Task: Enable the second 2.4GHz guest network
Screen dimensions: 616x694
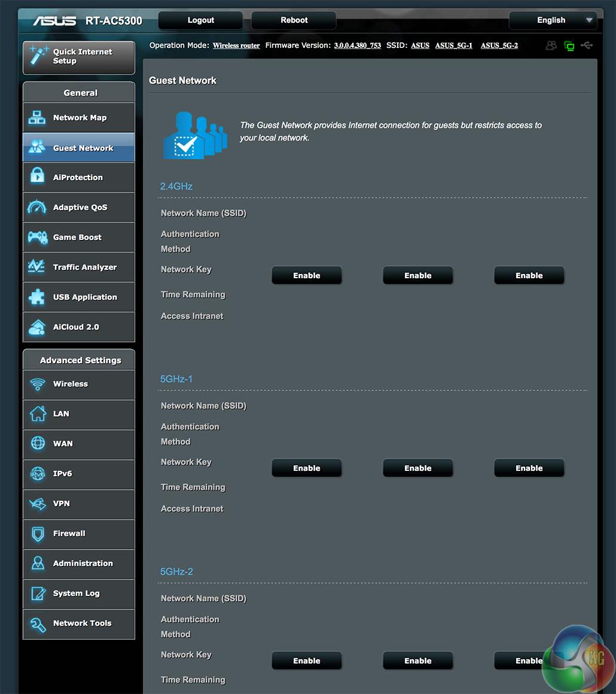Action: (418, 275)
